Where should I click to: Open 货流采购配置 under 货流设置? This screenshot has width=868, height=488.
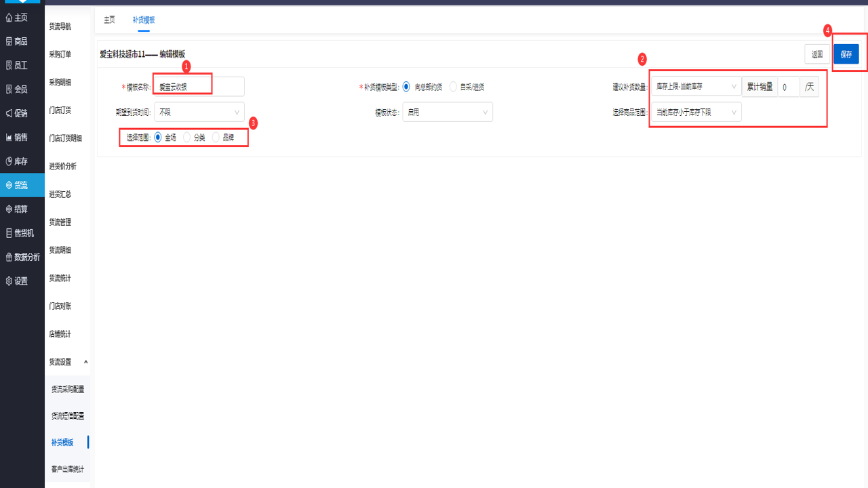(x=67, y=389)
